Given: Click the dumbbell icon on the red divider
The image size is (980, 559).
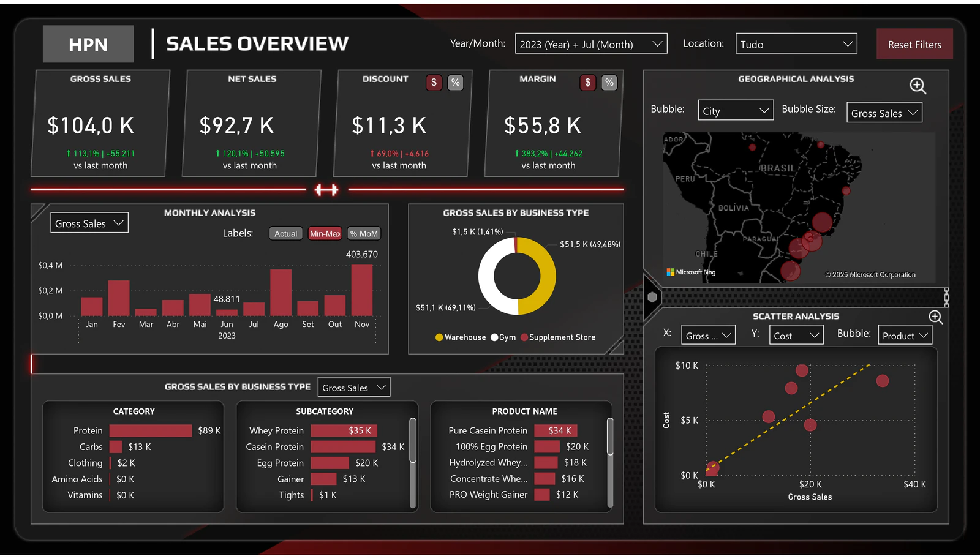Looking at the screenshot, I should tap(326, 190).
